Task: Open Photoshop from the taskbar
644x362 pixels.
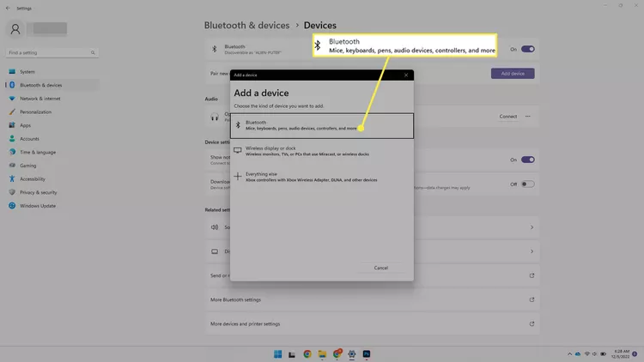Action: (x=367, y=353)
